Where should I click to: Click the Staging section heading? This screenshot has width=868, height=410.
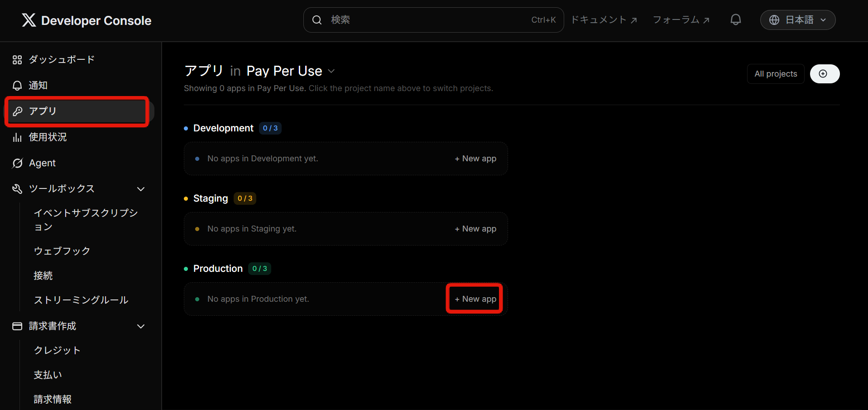(211, 198)
